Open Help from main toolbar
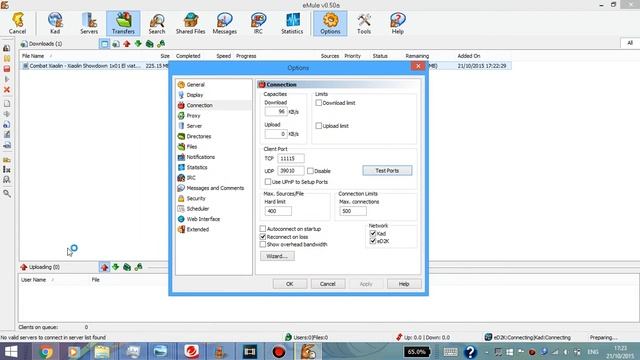The width and height of the screenshot is (640, 360). click(398, 23)
